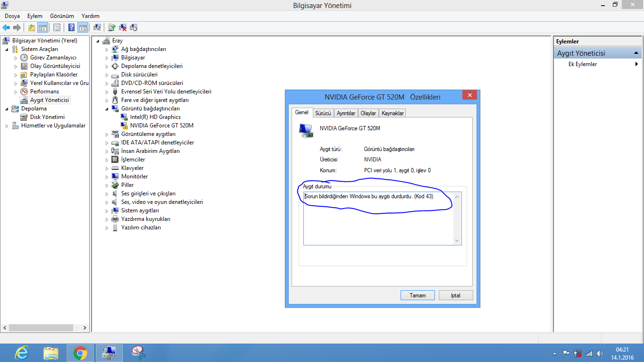Click the Depolama denetleyicileri icon

pyautogui.click(x=115, y=66)
